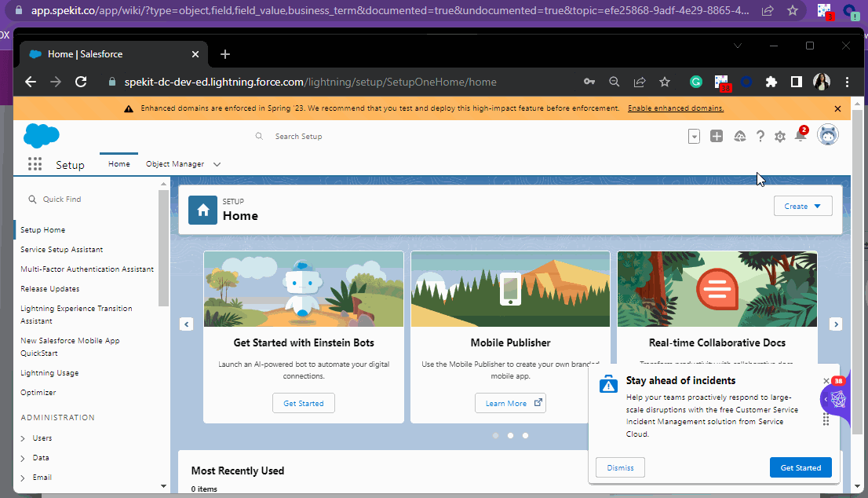Open Salesforce Help question mark
Image resolution: width=868 pixels, height=498 pixels.
(760, 136)
